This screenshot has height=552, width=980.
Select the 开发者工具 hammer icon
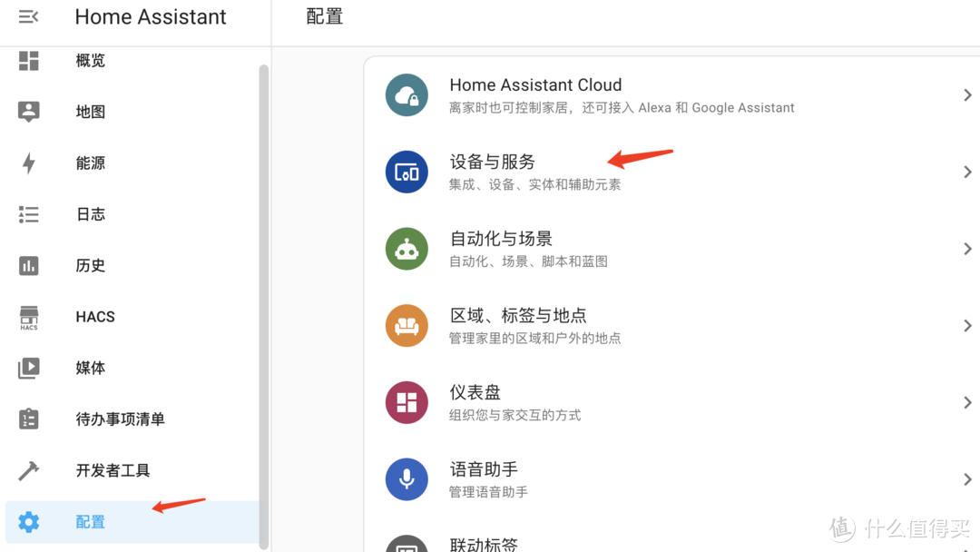click(x=28, y=470)
